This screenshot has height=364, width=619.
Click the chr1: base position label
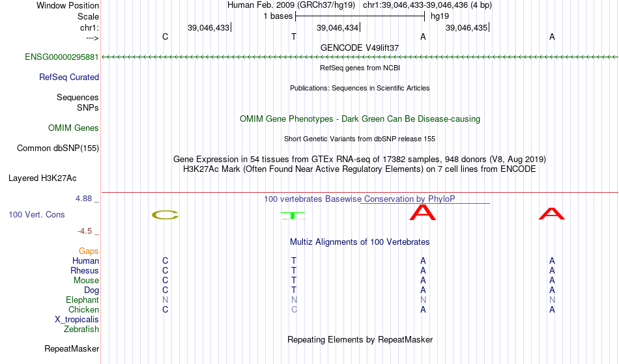90,27
